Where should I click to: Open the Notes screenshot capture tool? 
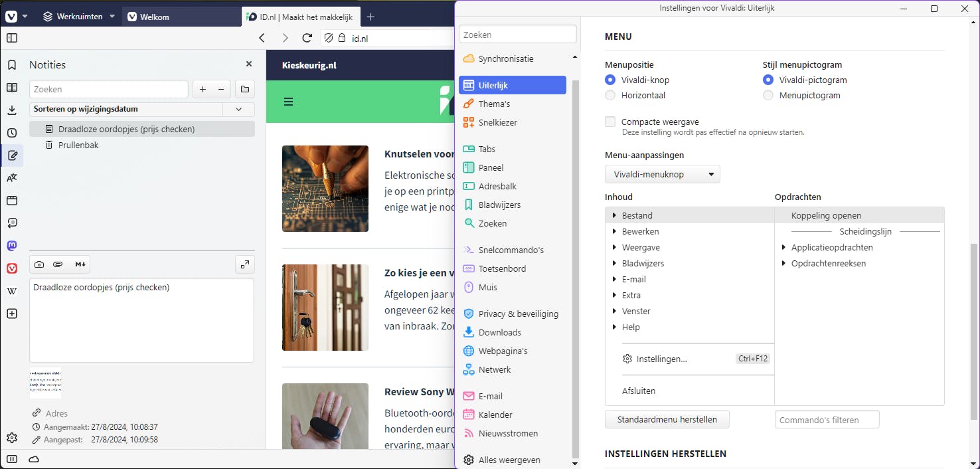pos(39,264)
